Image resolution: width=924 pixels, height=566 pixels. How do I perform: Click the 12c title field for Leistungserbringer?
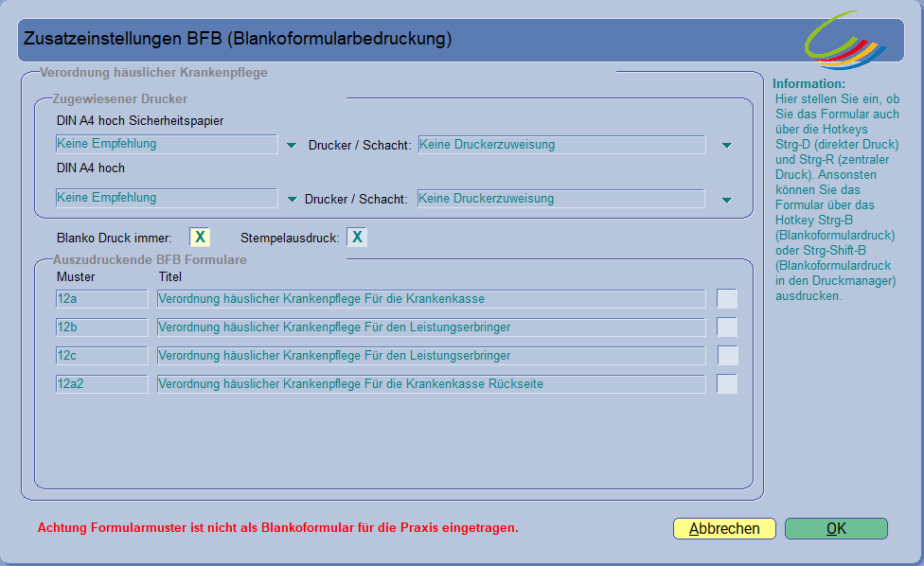tap(431, 356)
